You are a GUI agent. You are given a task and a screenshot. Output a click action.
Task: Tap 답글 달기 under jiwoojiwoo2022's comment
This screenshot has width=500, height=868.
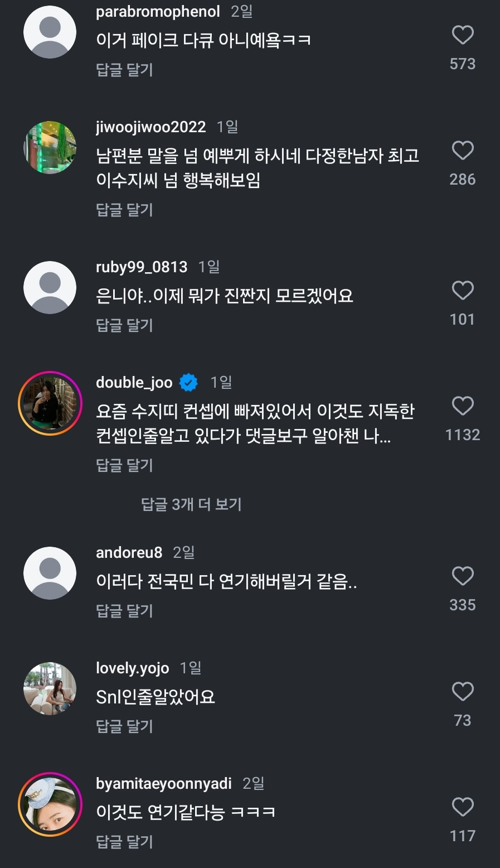124,210
